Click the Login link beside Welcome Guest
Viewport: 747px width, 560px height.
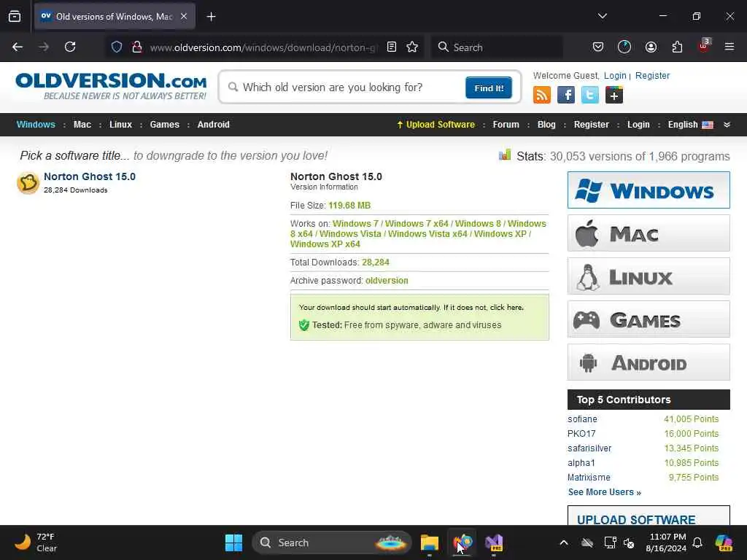pyautogui.click(x=615, y=76)
